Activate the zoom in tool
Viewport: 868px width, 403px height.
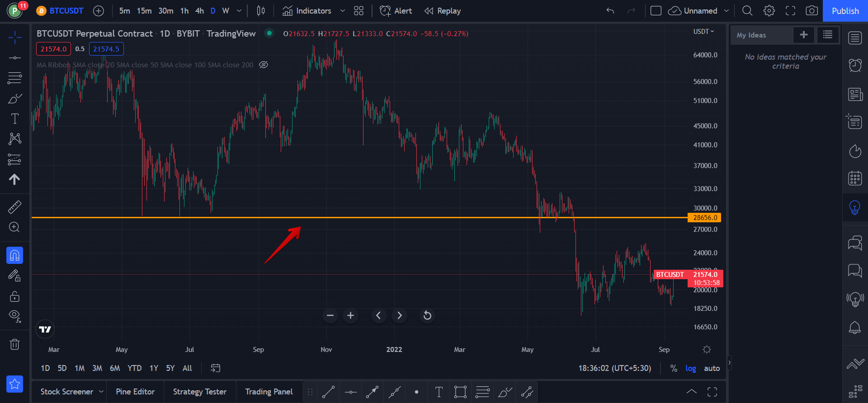14,227
